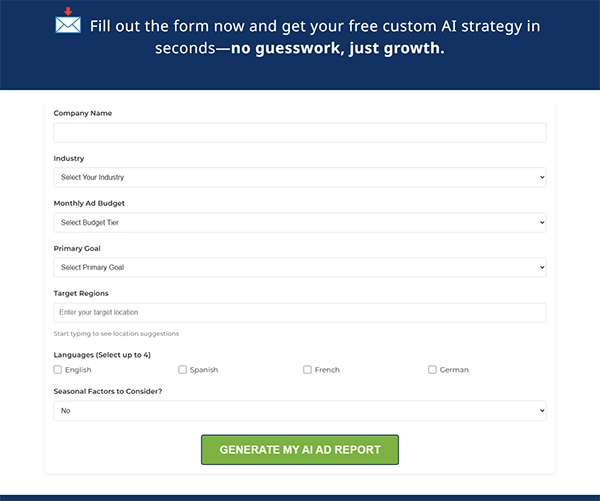600x501 pixels.
Task: Tick the Spanish language checkbox
Action: point(183,370)
